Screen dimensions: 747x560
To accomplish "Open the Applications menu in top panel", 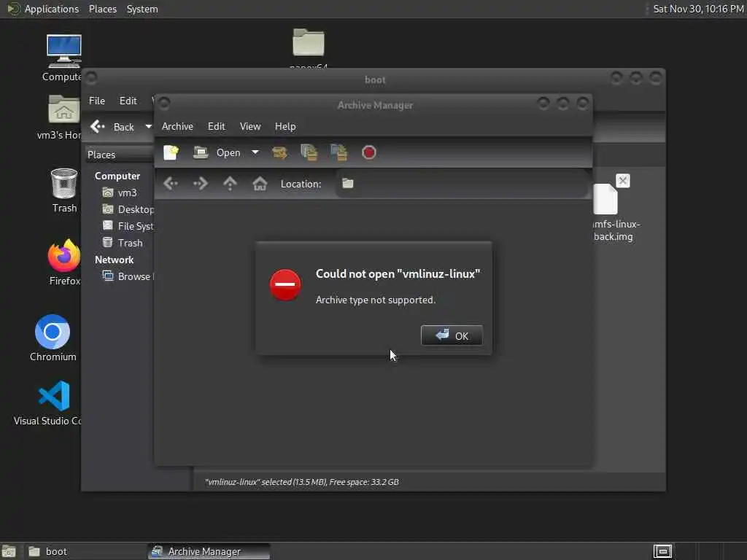I will 43,9.
